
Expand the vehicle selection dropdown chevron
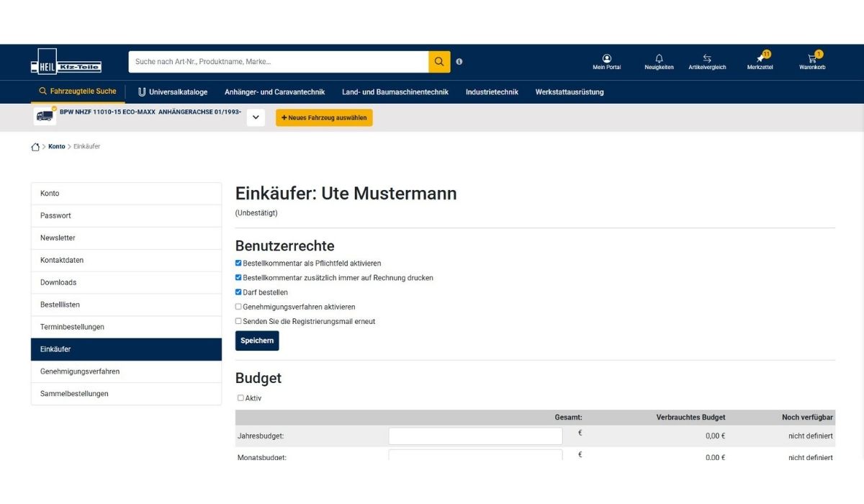[256, 117]
